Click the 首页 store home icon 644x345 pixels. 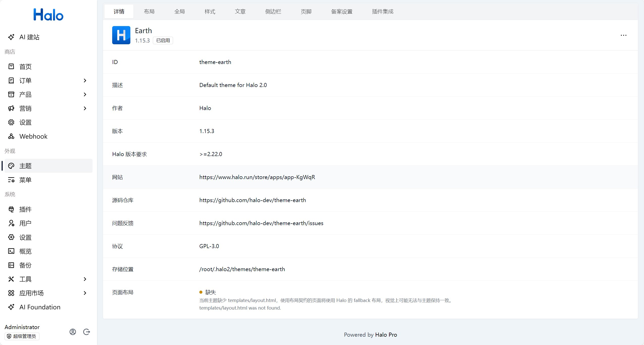pyautogui.click(x=11, y=67)
